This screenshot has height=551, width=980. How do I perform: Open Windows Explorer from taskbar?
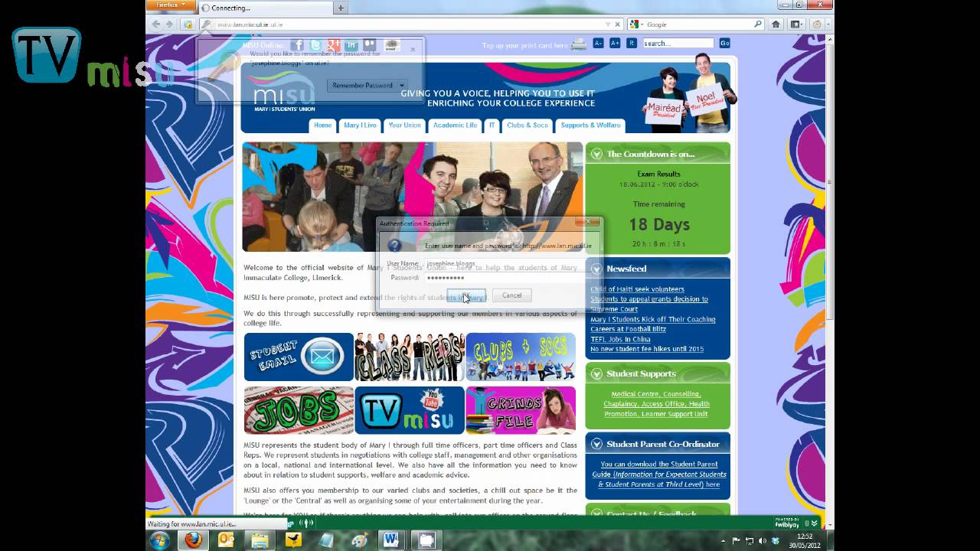[260, 540]
